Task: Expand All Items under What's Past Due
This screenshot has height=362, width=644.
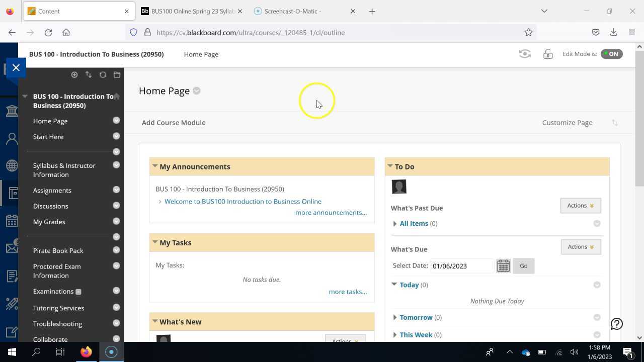Action: point(395,224)
